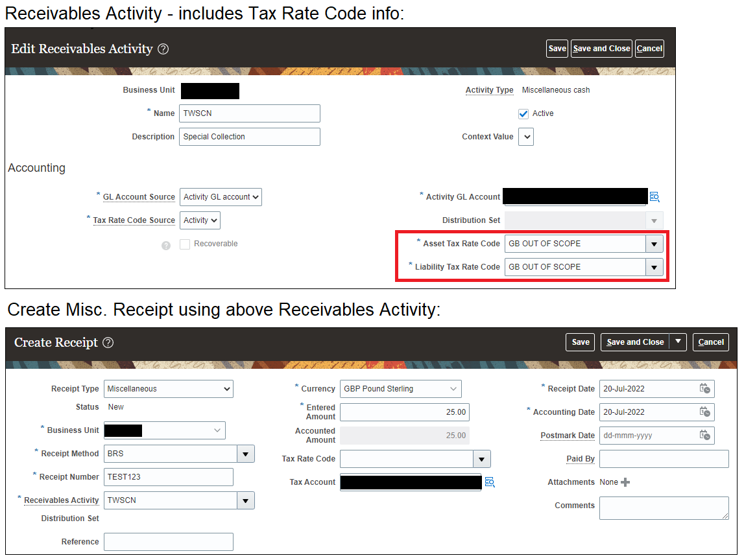Click the Create Receipt help icon
744x560 pixels.
tap(106, 342)
